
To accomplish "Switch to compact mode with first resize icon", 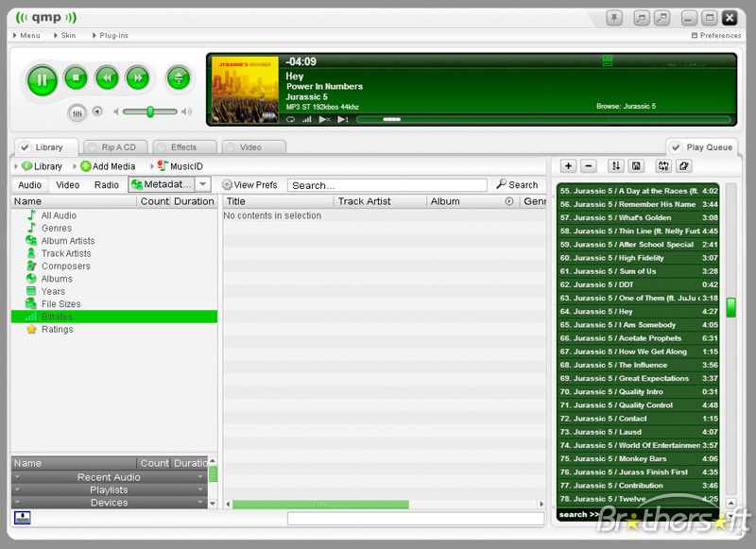I will pos(642,18).
